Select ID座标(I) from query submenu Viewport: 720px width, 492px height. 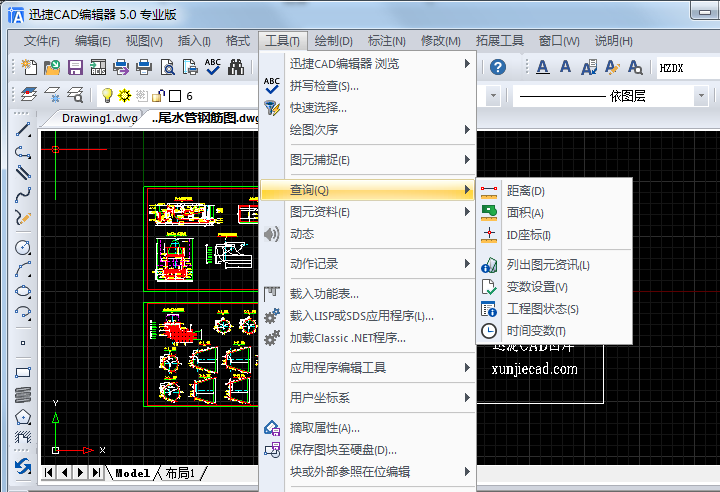554,235
